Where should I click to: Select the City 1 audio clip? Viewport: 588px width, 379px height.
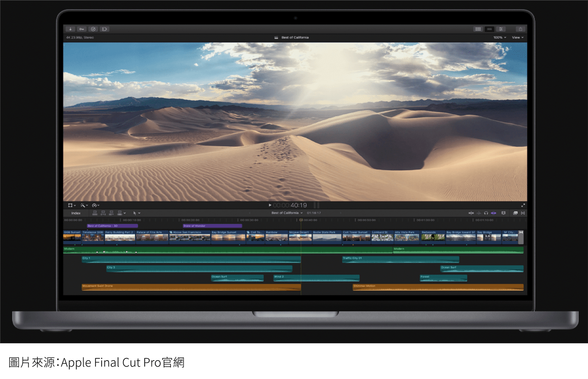191,260
